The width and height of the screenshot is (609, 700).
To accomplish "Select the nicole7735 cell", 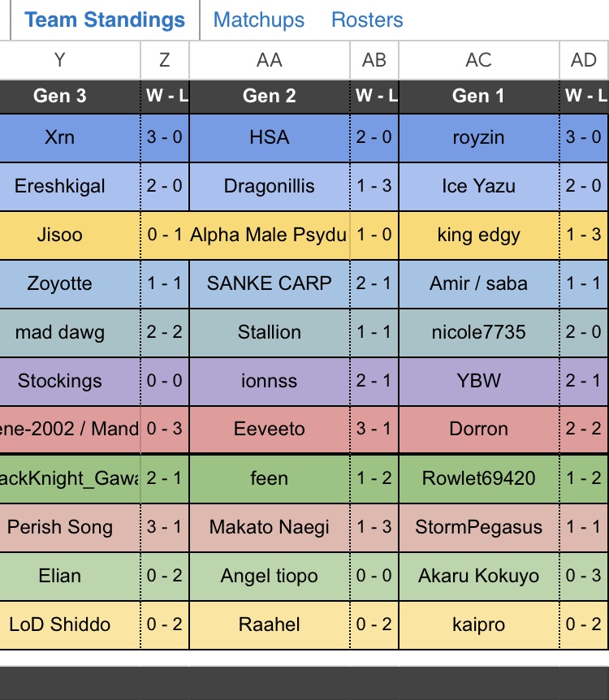I will tap(478, 332).
